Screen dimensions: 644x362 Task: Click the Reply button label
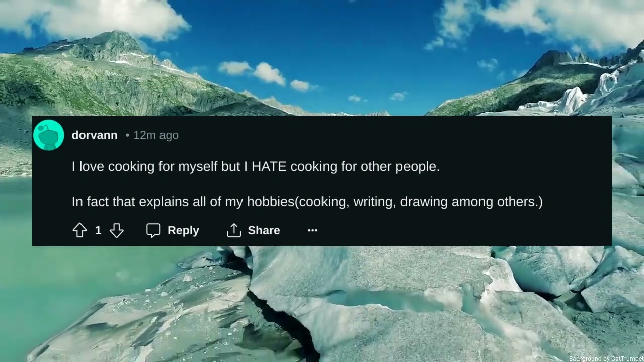pyautogui.click(x=183, y=230)
